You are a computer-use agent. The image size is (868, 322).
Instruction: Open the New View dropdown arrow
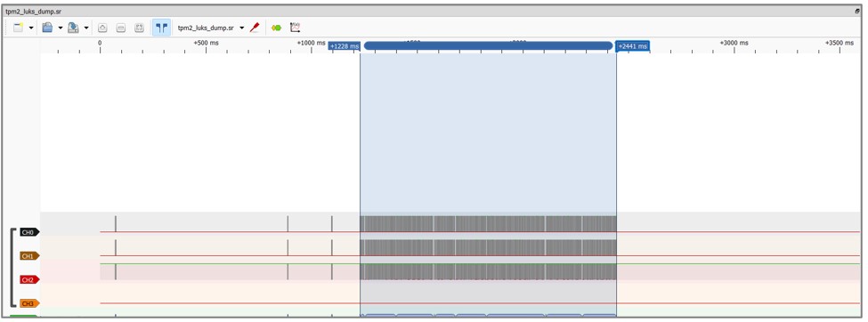pos(31,28)
